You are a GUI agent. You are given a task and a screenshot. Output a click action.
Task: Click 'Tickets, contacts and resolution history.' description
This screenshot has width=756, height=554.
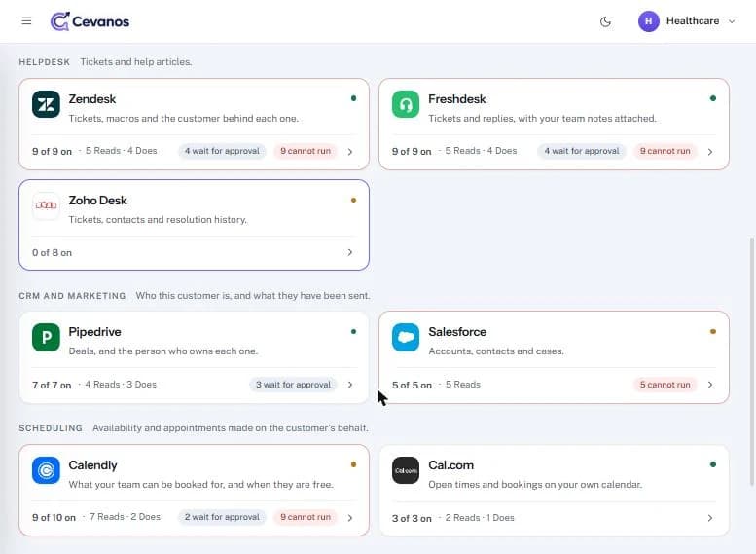coord(158,220)
